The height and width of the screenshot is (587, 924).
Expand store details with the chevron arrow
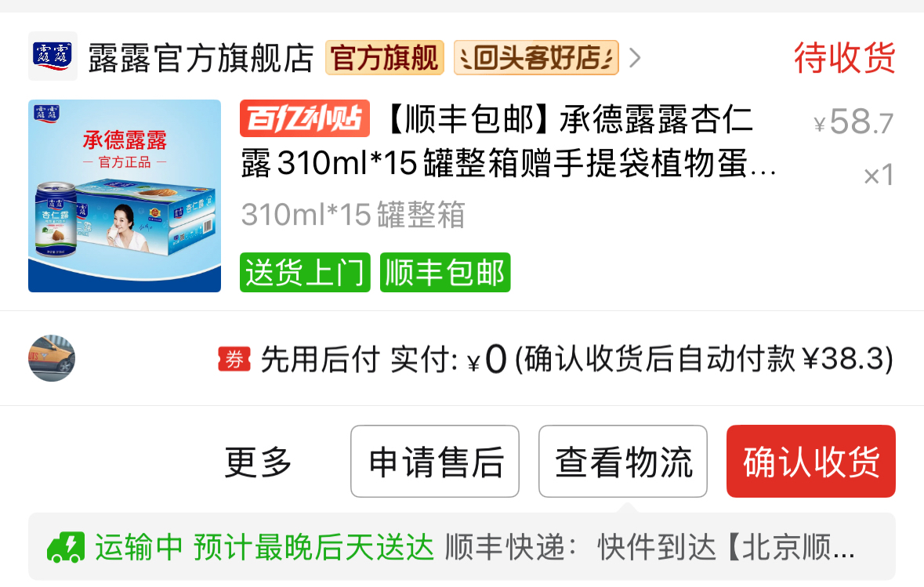[x=635, y=58]
